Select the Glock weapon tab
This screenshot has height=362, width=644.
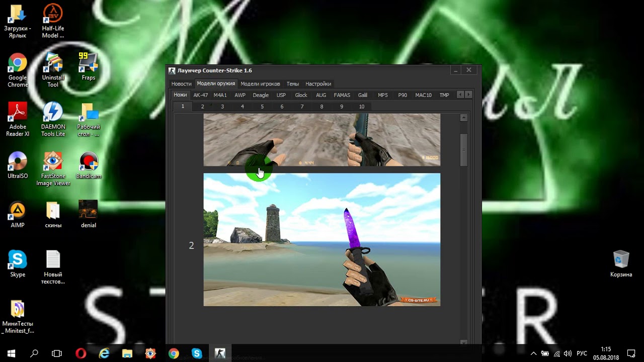(301, 95)
